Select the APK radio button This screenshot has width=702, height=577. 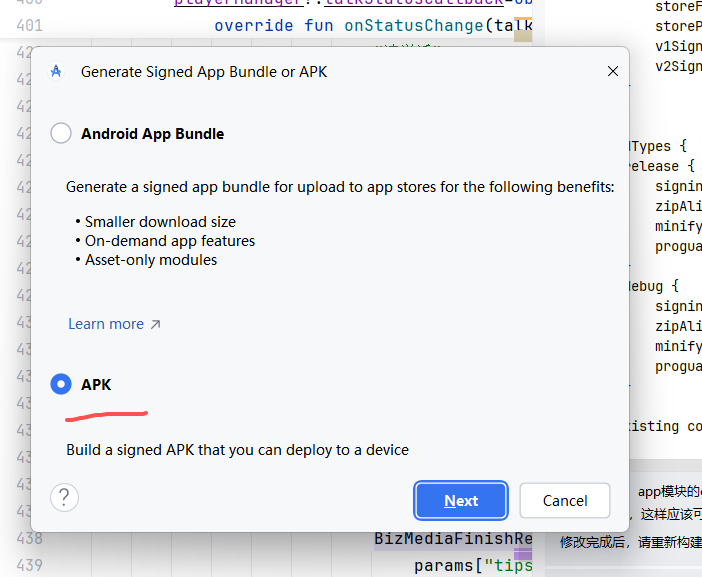pos(61,384)
